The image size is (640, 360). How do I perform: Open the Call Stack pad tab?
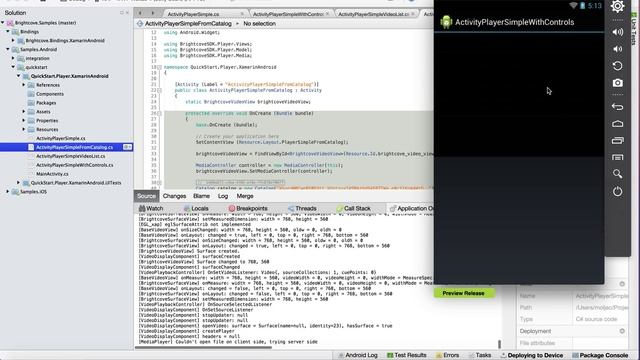click(353, 208)
